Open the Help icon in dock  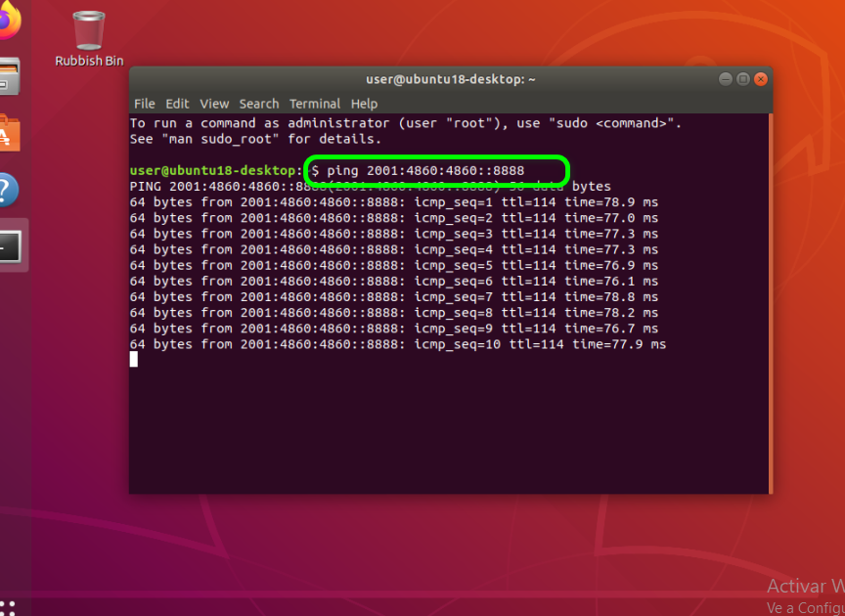point(8,190)
